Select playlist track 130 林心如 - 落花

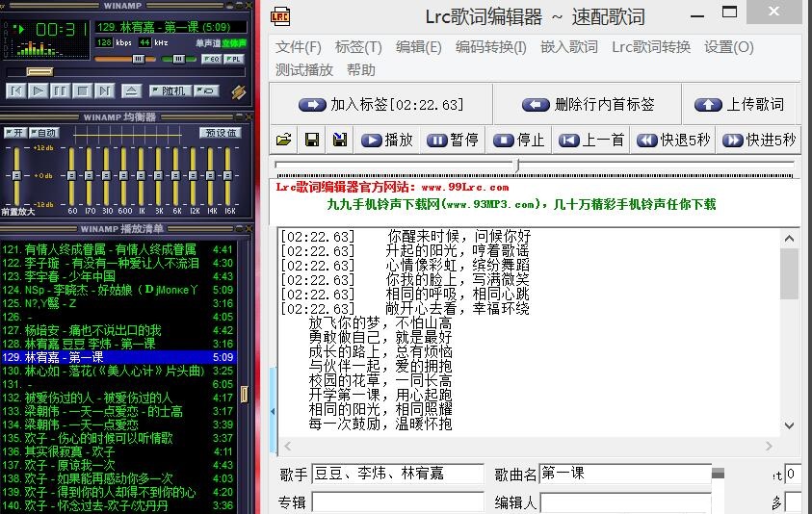point(118,371)
